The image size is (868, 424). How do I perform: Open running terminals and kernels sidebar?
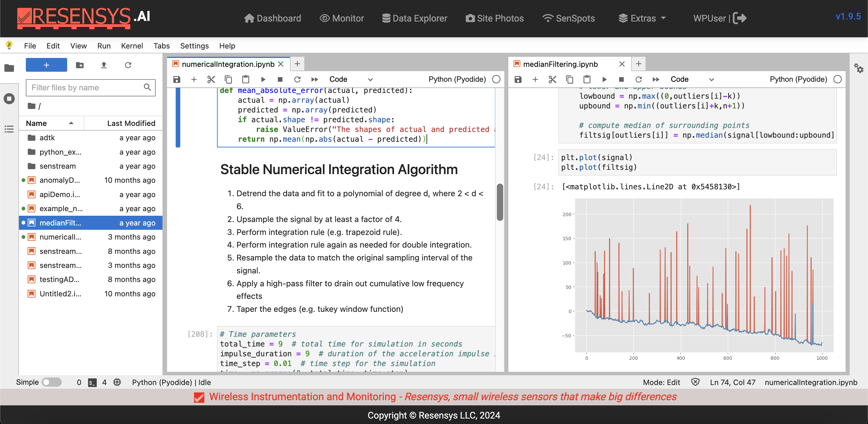(9, 99)
